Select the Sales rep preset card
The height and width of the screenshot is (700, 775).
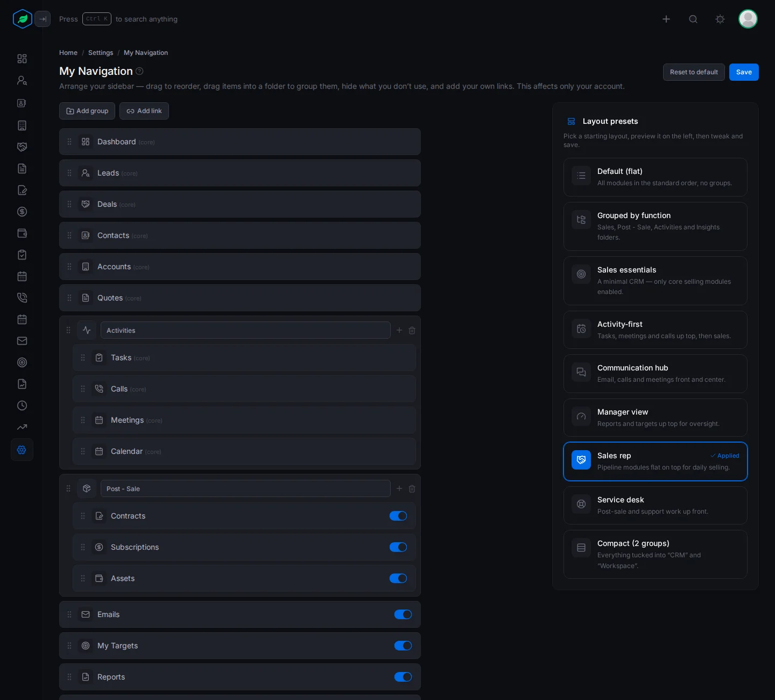tap(656, 461)
